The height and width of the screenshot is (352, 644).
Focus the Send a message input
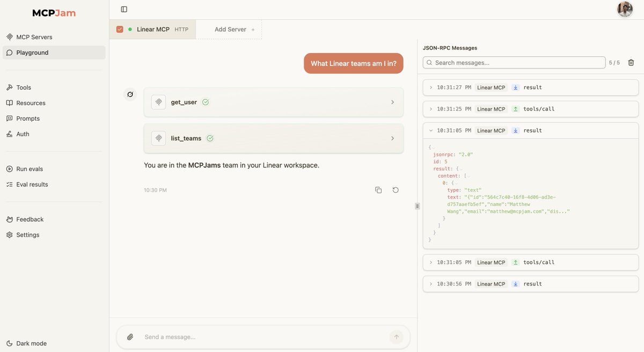263,337
